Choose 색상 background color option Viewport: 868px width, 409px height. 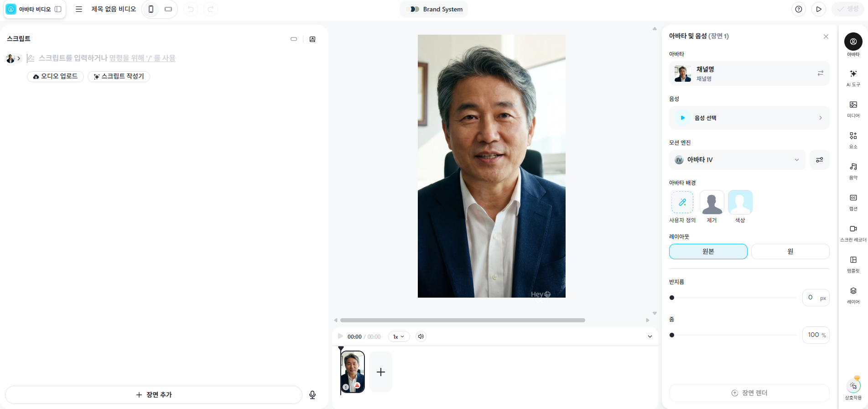pyautogui.click(x=740, y=202)
